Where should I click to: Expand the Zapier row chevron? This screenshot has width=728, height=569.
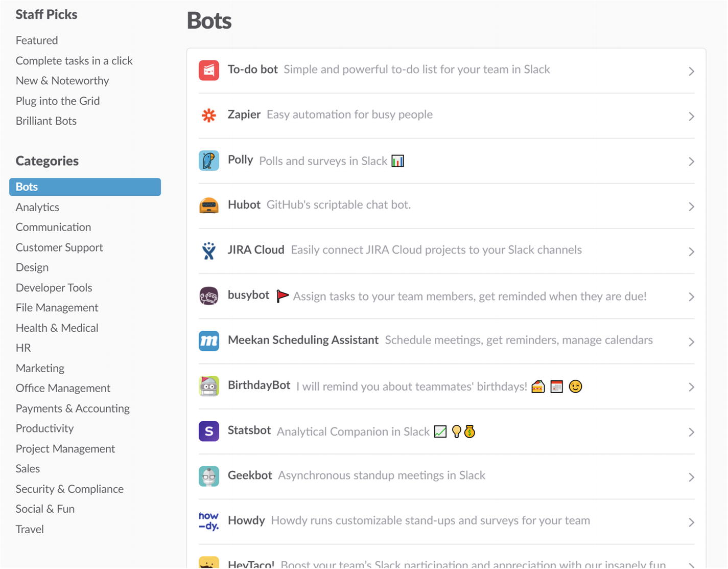(x=691, y=116)
